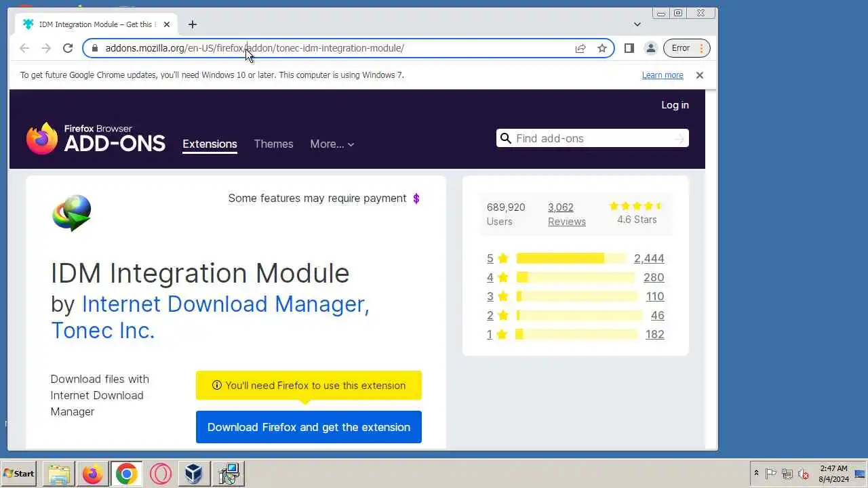This screenshot has height=488, width=868.
Task: Open the Action Center flag icon
Action: pos(771,474)
